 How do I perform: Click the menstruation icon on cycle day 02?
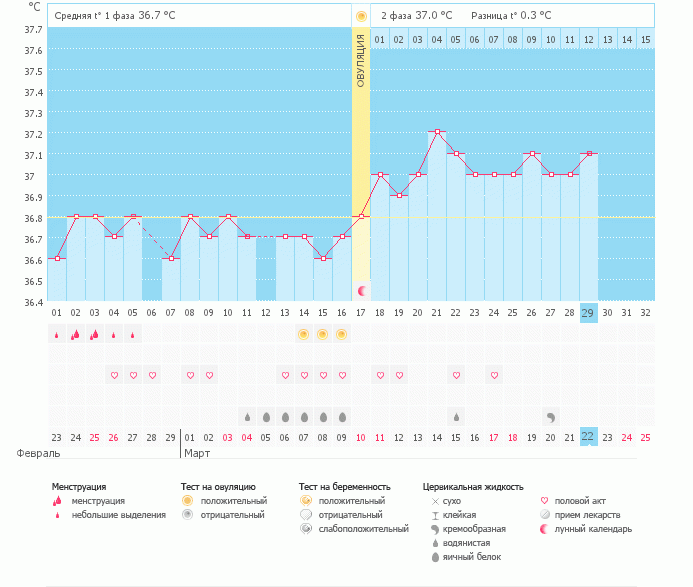[75, 334]
